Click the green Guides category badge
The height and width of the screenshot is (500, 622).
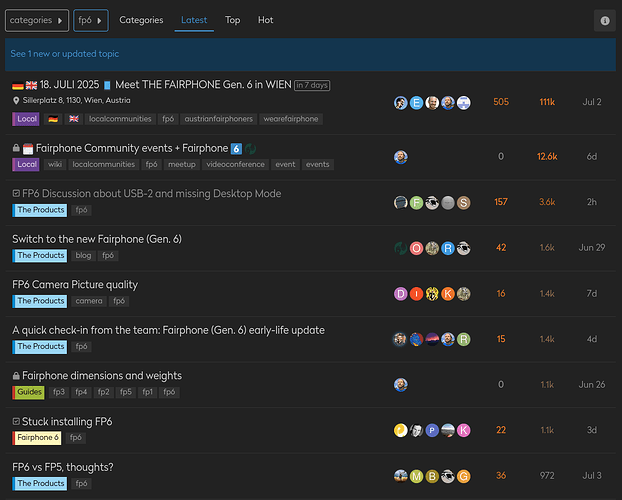click(x=30, y=392)
